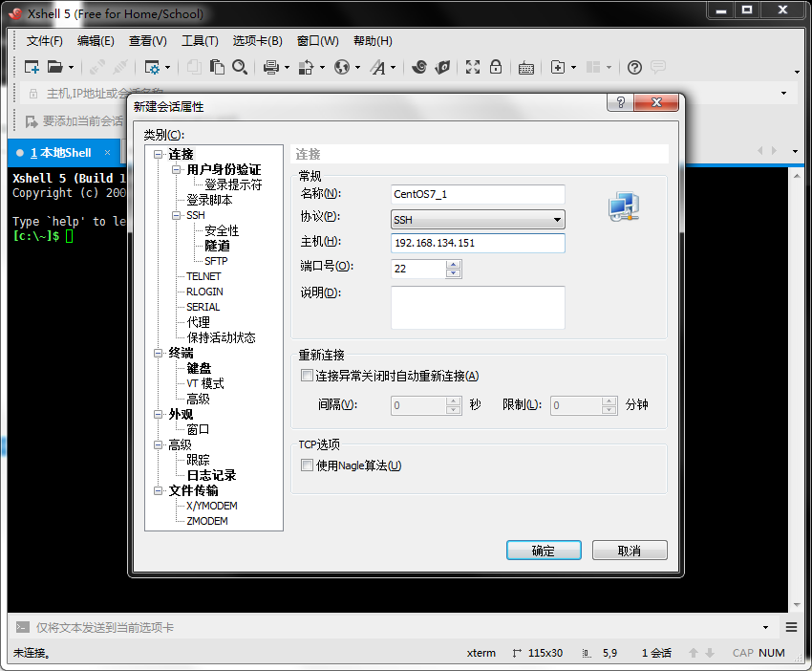812x671 pixels.
Task: Click the add current session arrow icon
Action: coord(32,121)
